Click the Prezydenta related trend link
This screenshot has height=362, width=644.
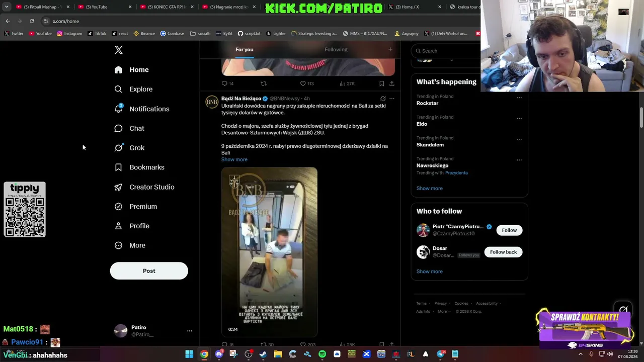click(x=456, y=173)
